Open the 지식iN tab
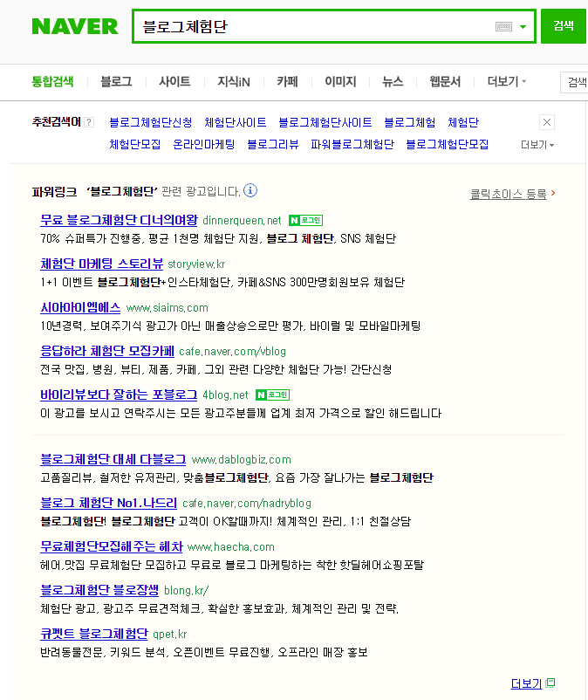The height and width of the screenshot is (700, 588). pos(233,82)
